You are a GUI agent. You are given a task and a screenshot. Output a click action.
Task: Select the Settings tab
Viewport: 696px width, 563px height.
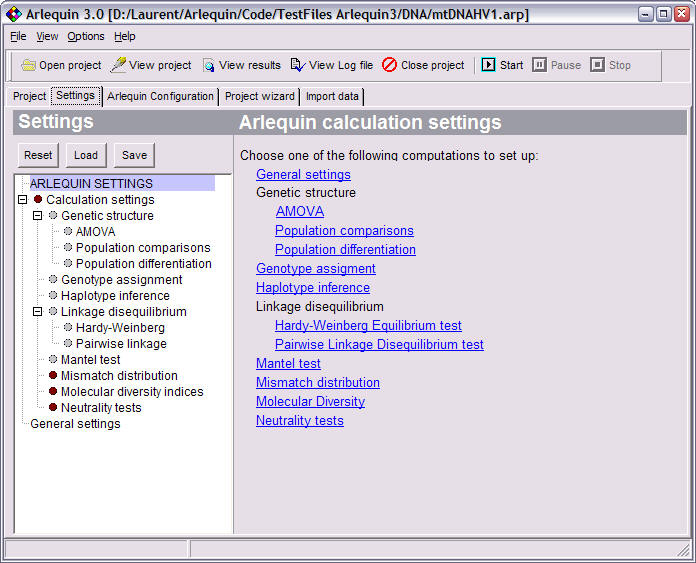[x=75, y=95]
